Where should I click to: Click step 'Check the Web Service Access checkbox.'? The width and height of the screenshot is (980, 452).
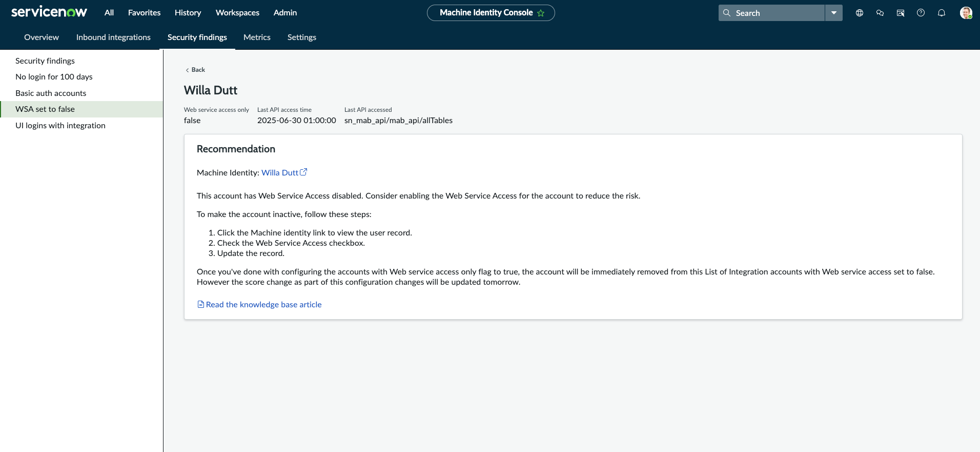(291, 243)
